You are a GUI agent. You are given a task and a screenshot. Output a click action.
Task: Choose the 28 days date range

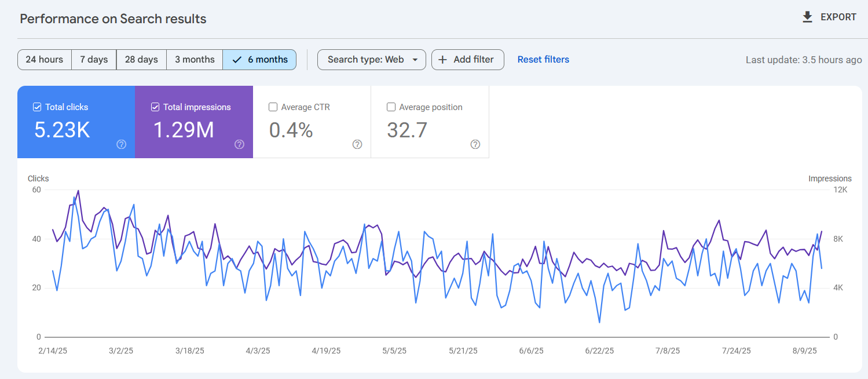click(141, 60)
